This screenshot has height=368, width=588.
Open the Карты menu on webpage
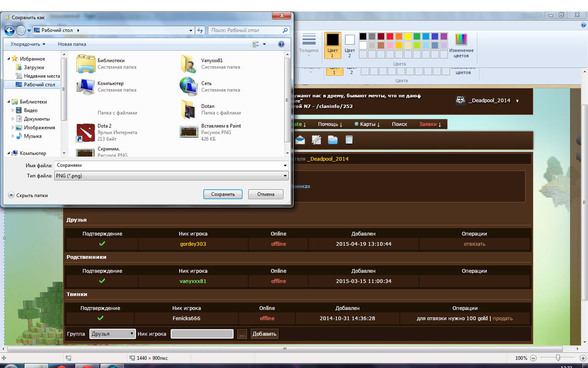point(367,124)
